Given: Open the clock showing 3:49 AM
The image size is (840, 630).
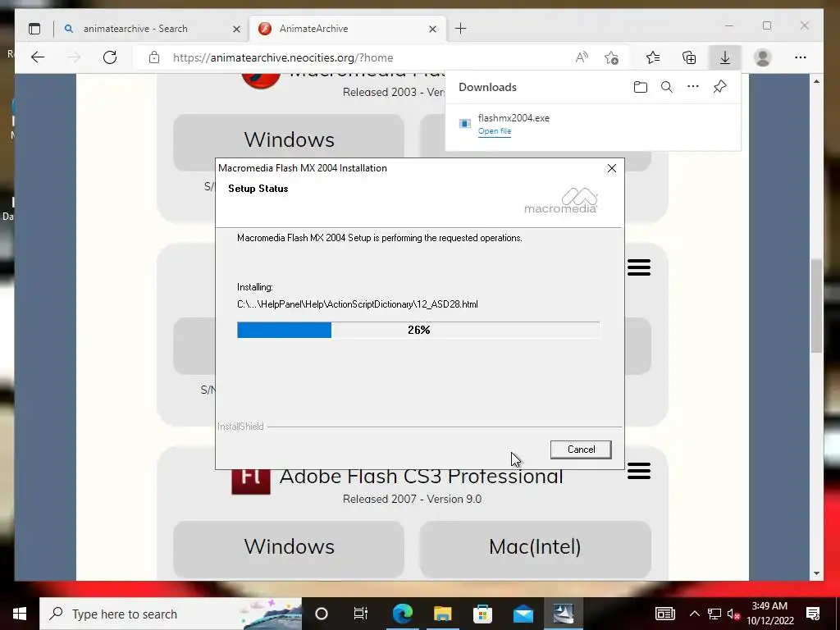Looking at the screenshot, I should pyautogui.click(x=769, y=614).
